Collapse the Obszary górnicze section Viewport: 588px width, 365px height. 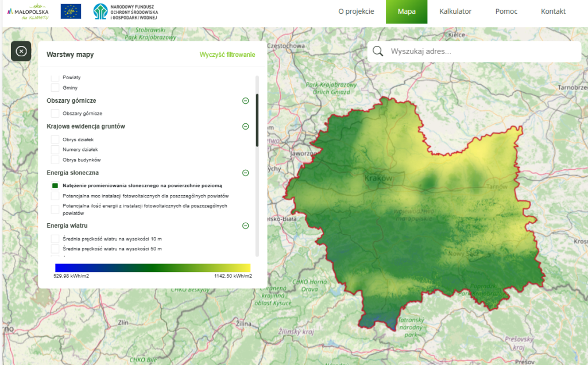point(245,100)
